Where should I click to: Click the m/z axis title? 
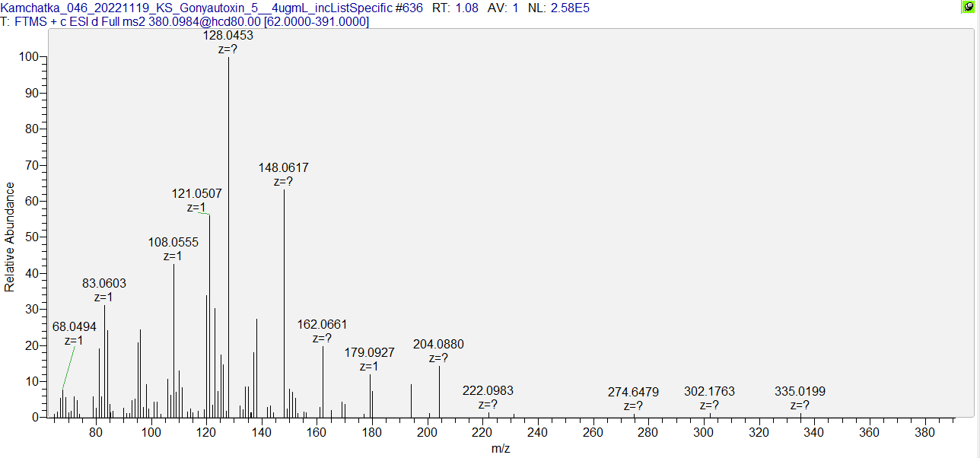(x=500, y=449)
